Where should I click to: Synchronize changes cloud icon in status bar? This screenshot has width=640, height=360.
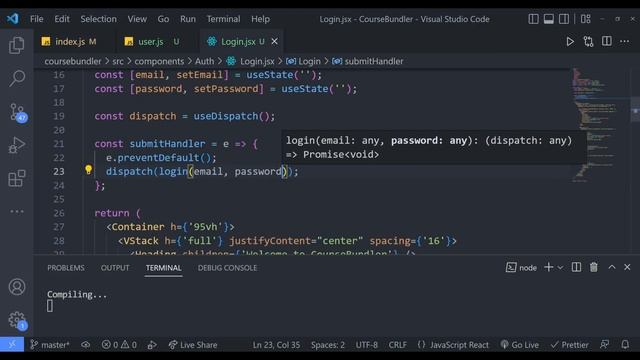(x=86, y=345)
